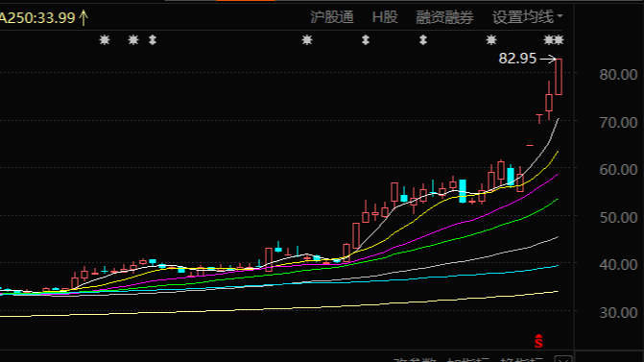The image size is (644, 362).
Task: Select the large cyan candle near 55
Action: click(463, 191)
